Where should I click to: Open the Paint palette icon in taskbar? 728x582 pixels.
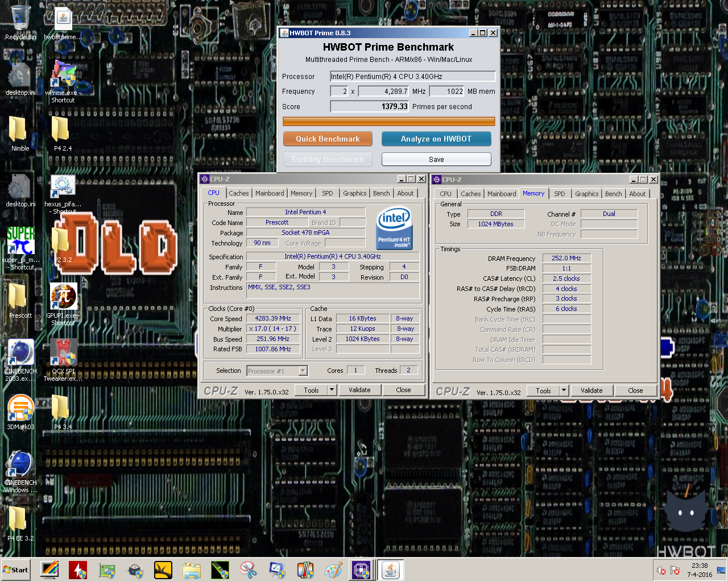[x=334, y=570]
